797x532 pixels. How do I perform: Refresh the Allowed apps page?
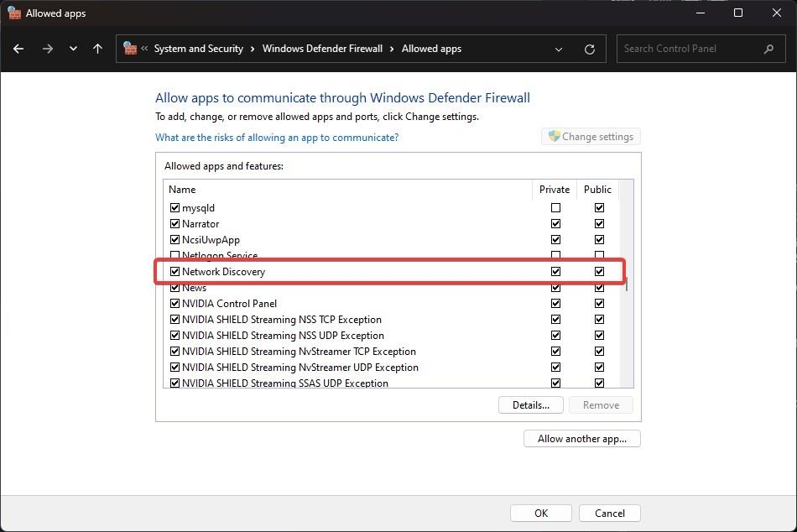pyautogui.click(x=590, y=50)
